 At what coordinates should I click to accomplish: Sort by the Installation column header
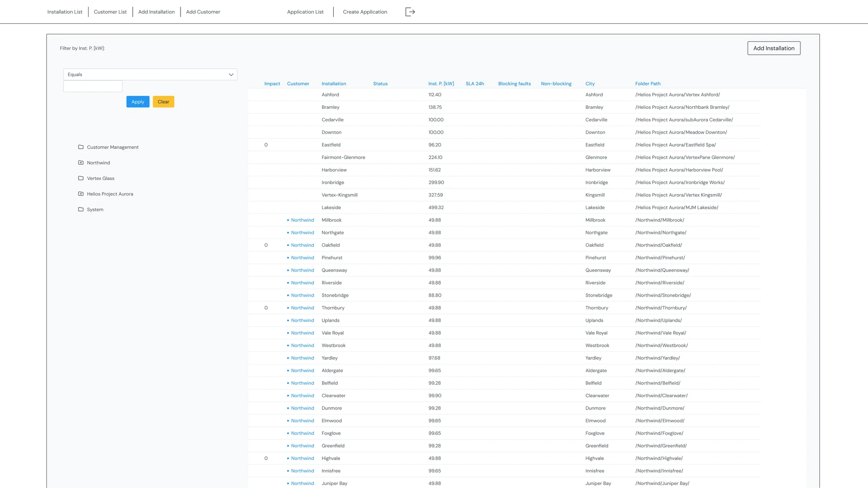tap(334, 84)
